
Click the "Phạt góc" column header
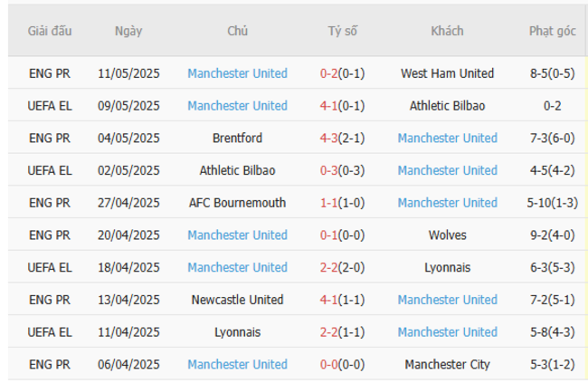(x=552, y=31)
